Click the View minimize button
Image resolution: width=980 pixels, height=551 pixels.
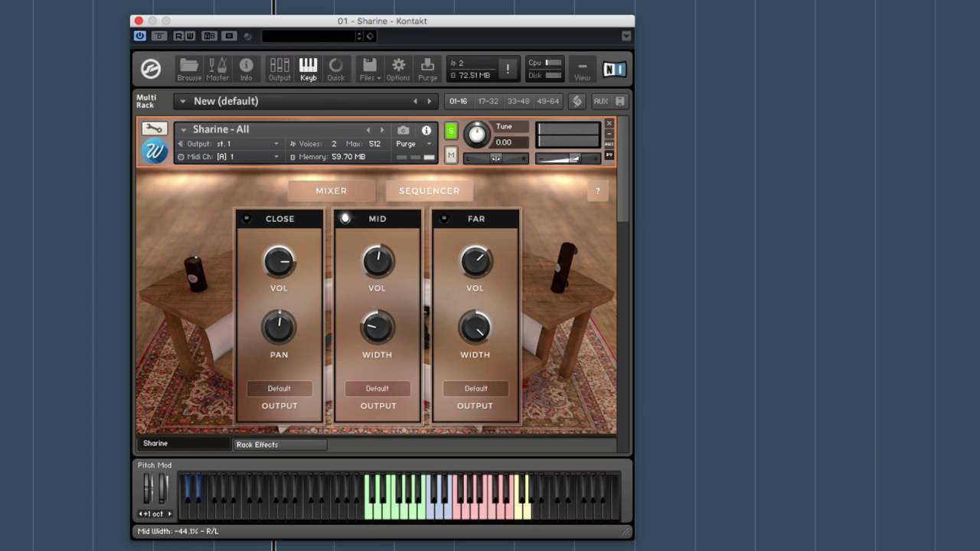pyautogui.click(x=582, y=69)
